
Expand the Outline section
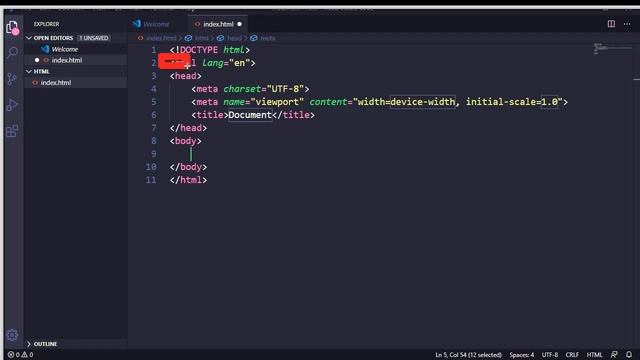coord(29,344)
